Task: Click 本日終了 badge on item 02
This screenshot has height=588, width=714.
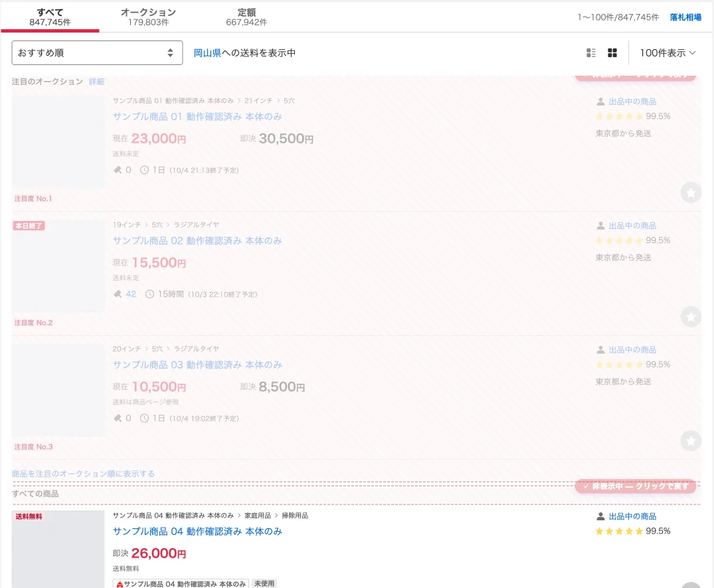Action: 29,226
